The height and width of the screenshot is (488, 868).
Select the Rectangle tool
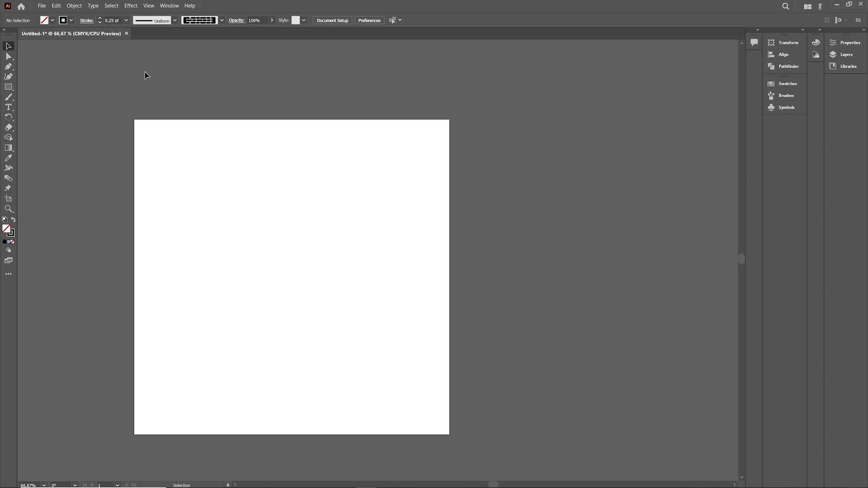pyautogui.click(x=8, y=87)
